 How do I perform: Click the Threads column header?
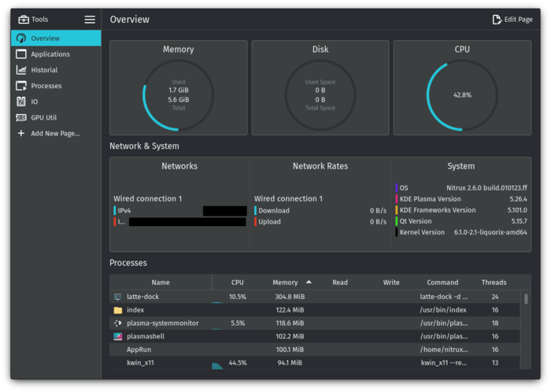click(x=494, y=282)
